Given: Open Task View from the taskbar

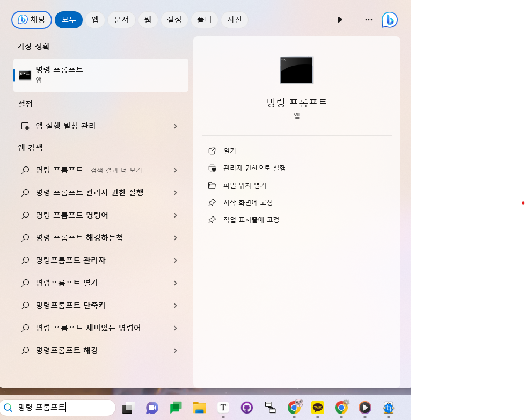Looking at the screenshot, I should pyautogui.click(x=128, y=408).
